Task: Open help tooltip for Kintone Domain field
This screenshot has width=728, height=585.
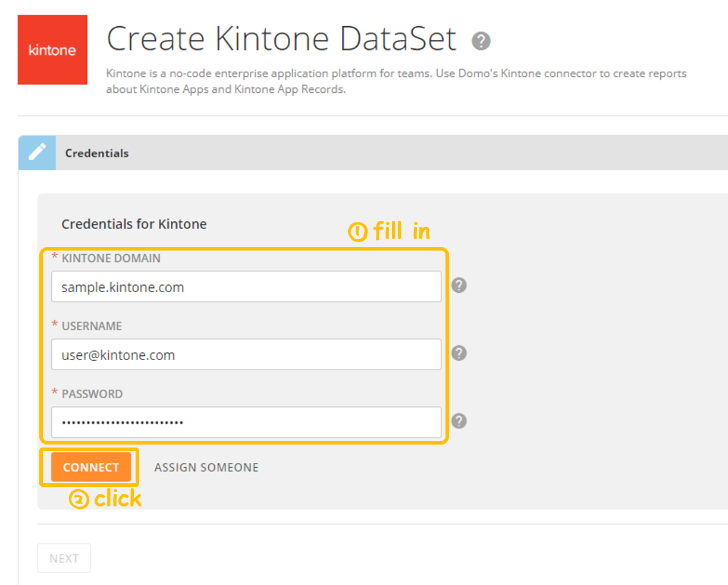Action: point(459,286)
